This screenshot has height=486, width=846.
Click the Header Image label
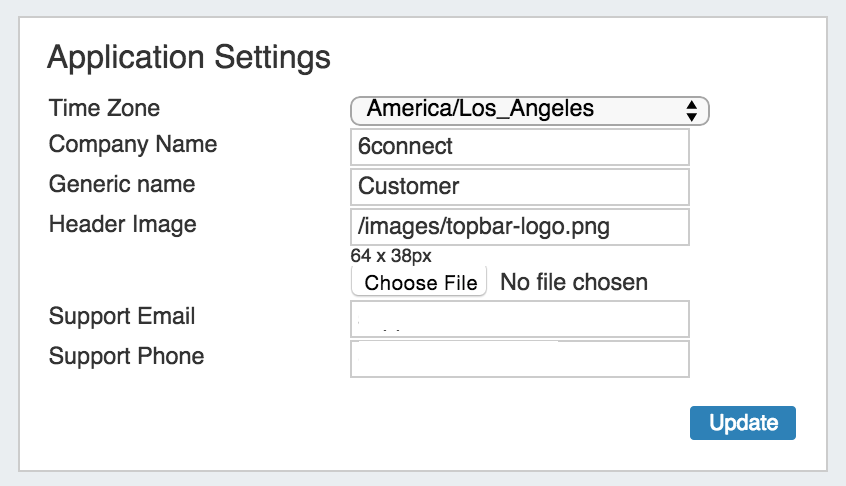(x=122, y=224)
